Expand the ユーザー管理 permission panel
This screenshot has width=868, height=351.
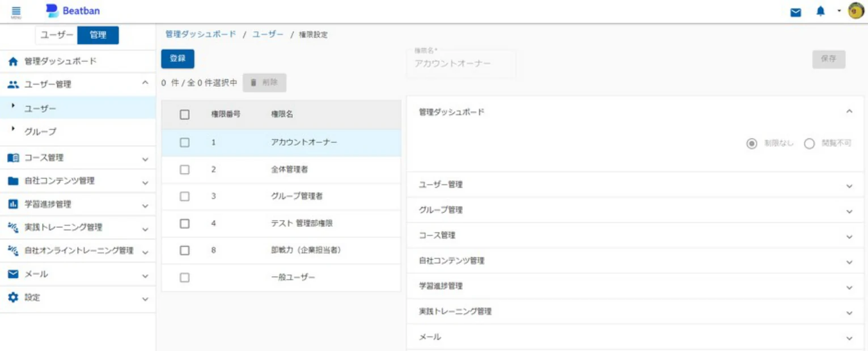click(x=849, y=186)
